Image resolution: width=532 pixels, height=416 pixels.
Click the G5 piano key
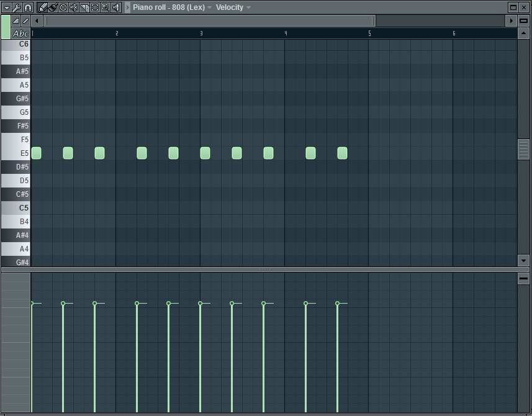click(16, 112)
